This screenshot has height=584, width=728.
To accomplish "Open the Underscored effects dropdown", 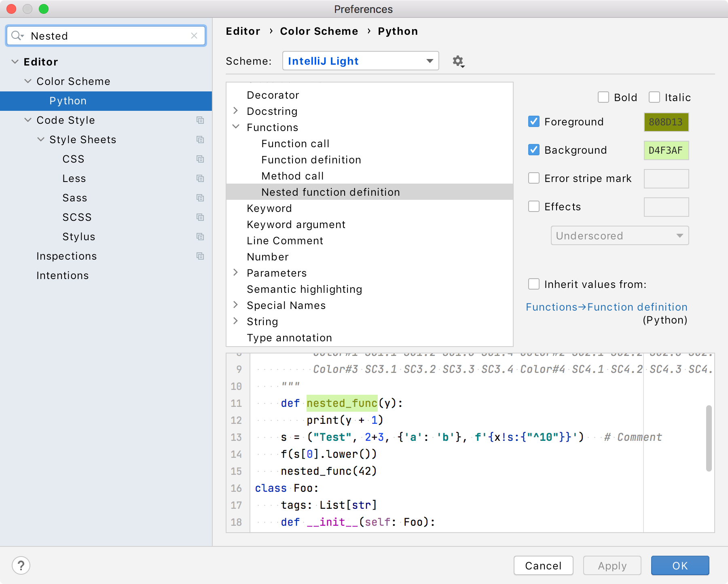I will (619, 235).
